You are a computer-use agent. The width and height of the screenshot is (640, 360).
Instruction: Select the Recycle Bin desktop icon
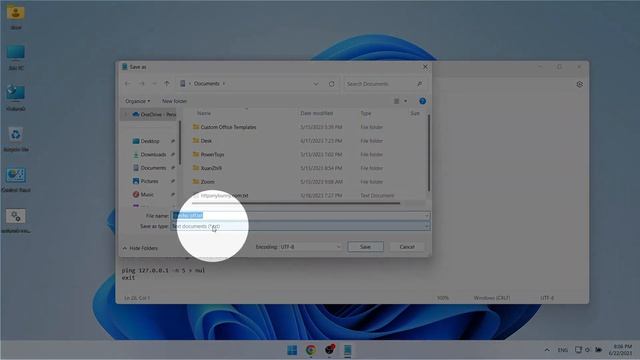pyautogui.click(x=16, y=138)
